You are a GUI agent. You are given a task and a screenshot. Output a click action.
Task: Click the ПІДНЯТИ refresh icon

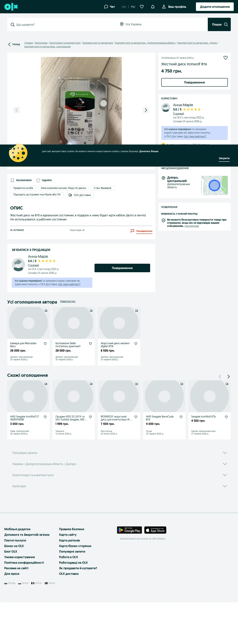(38, 180)
